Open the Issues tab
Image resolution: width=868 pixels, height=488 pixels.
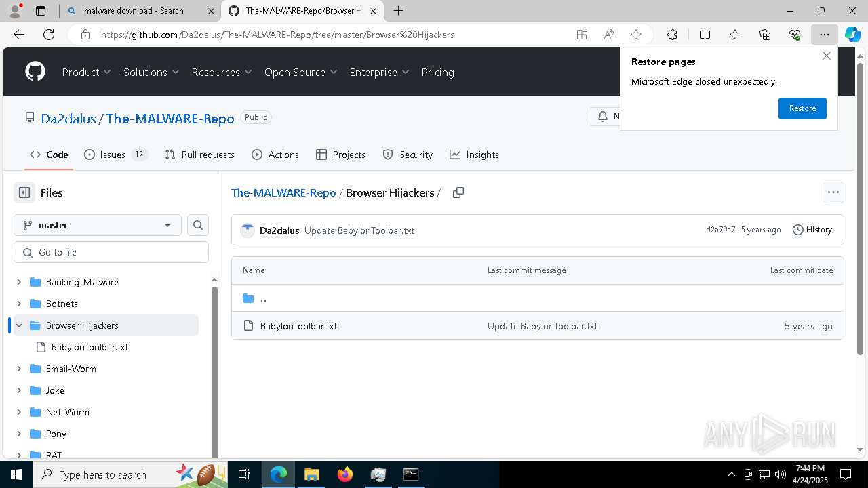coord(116,155)
